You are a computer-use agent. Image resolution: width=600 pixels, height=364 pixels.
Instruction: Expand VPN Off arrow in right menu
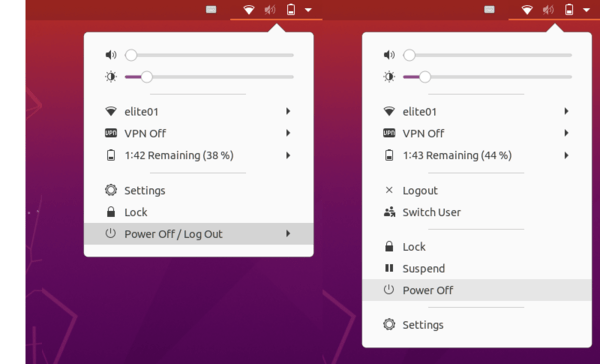(x=566, y=133)
